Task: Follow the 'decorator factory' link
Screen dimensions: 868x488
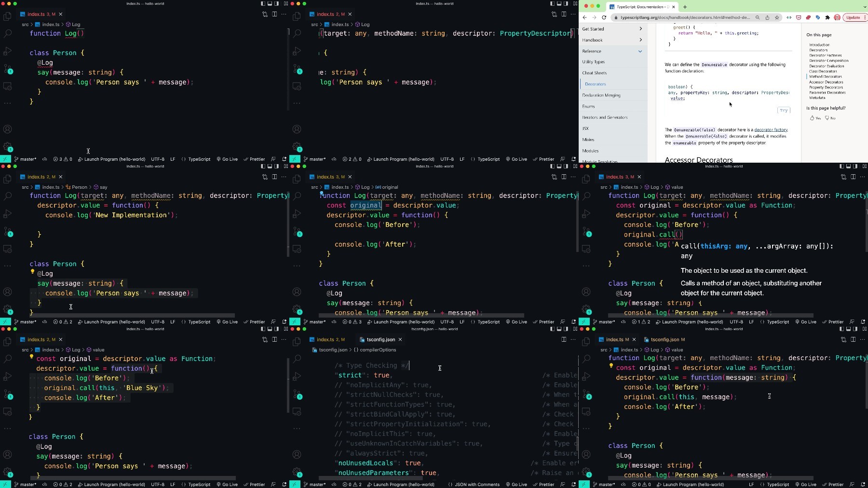Action: pyautogui.click(x=771, y=130)
